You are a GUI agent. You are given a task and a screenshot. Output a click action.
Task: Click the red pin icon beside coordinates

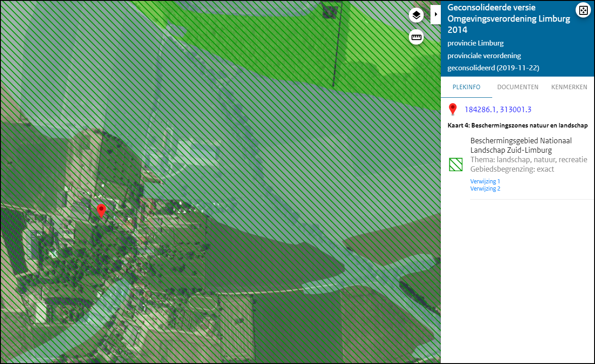453,109
